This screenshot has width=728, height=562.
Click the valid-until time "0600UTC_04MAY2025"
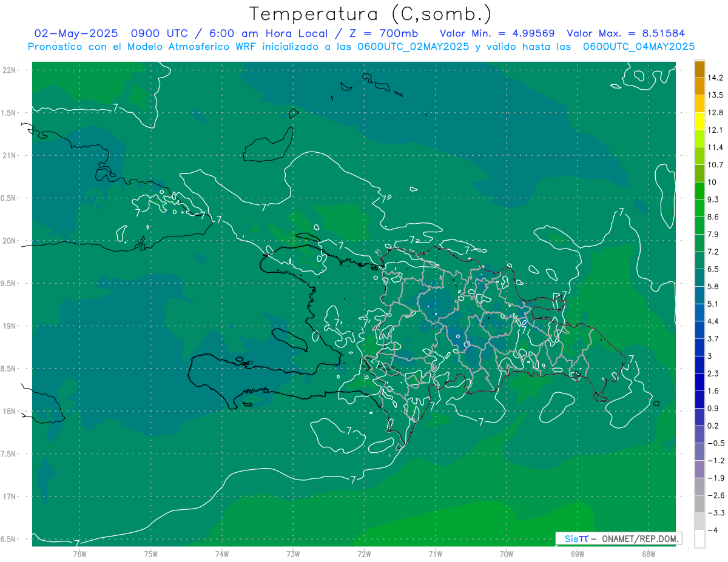pyautogui.click(x=639, y=46)
